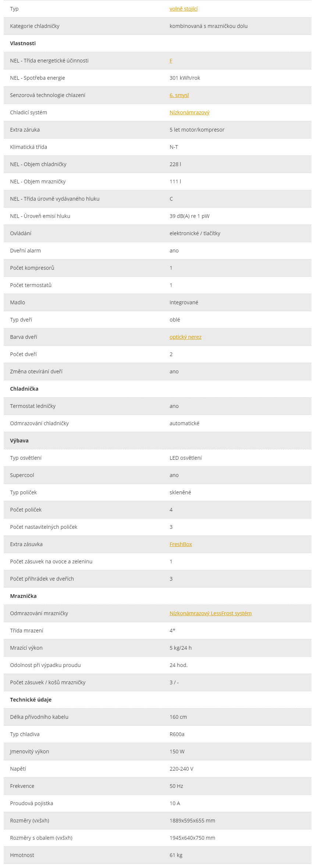Open 'Nízkonámrazový LessFrost systém' link
This screenshot has height=868, width=317.
[210, 613]
